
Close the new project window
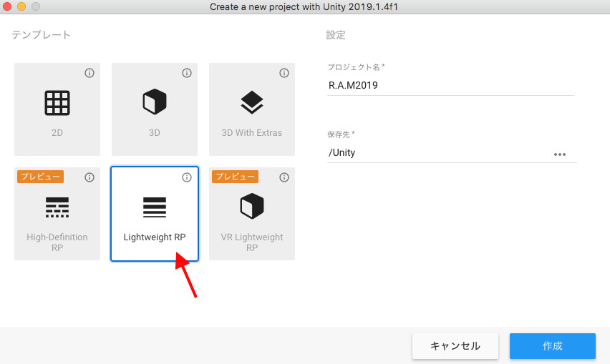coord(7,6)
